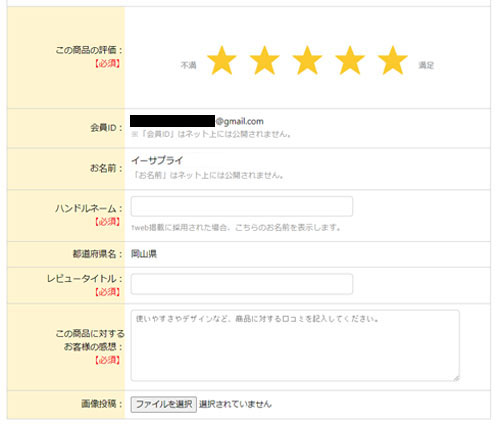Click the 会員ID label
This screenshot has height=425, width=499.
tap(106, 128)
